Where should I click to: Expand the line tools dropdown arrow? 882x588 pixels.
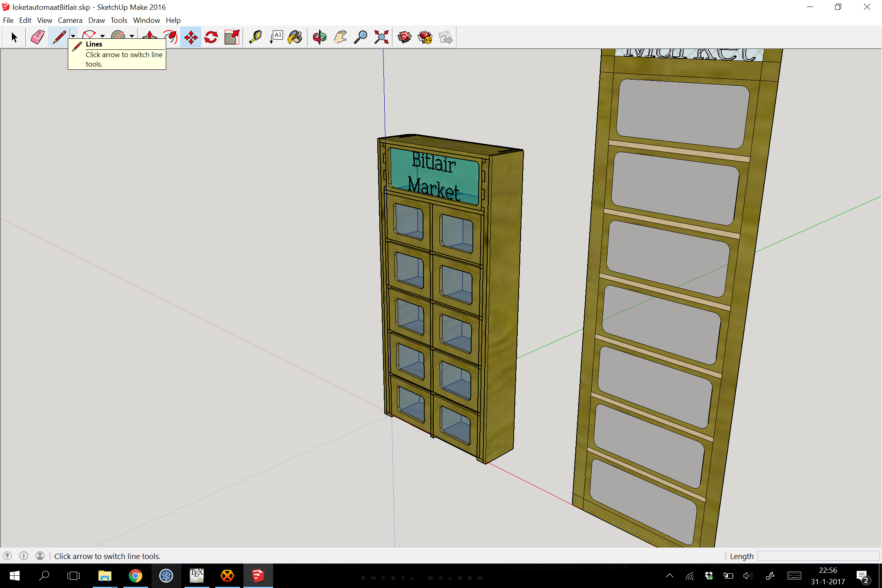point(73,36)
